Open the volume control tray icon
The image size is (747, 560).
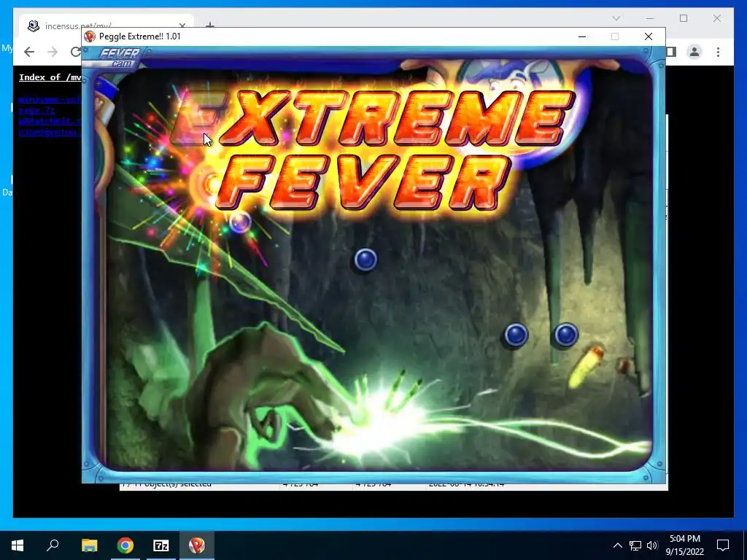click(x=652, y=545)
